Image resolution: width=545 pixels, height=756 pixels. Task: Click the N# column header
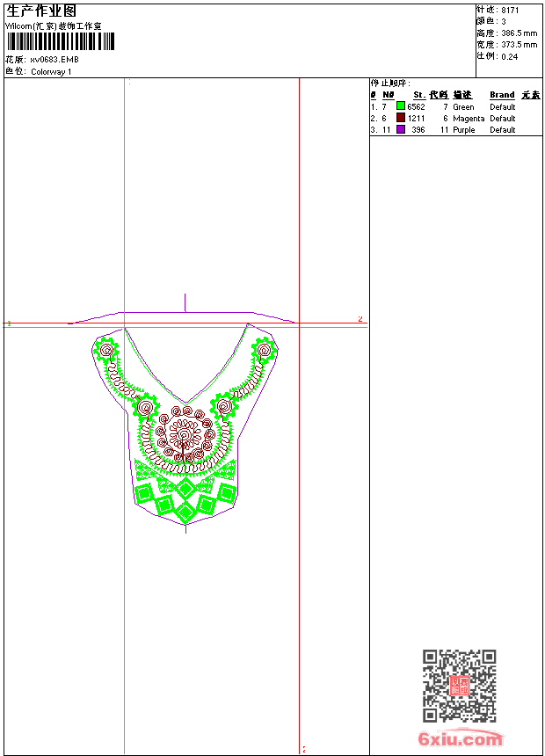pyautogui.click(x=389, y=95)
